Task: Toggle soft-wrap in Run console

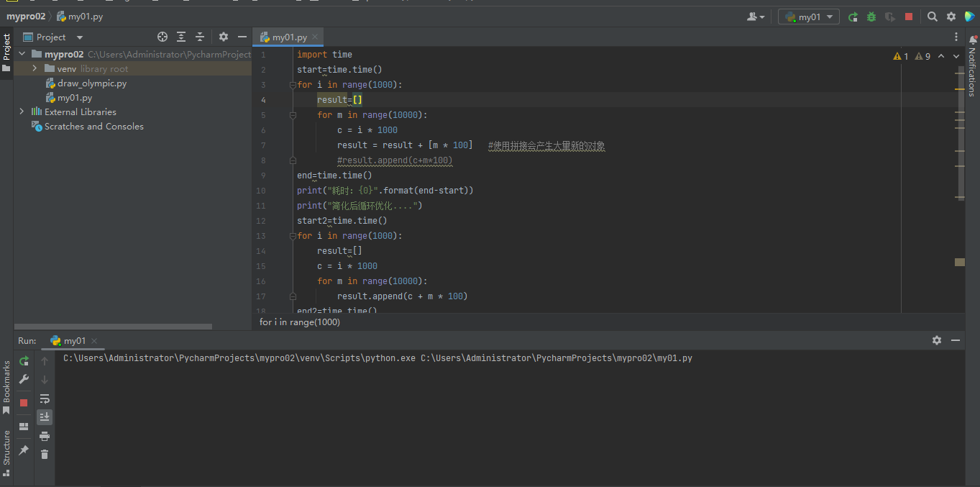Action: [45, 399]
